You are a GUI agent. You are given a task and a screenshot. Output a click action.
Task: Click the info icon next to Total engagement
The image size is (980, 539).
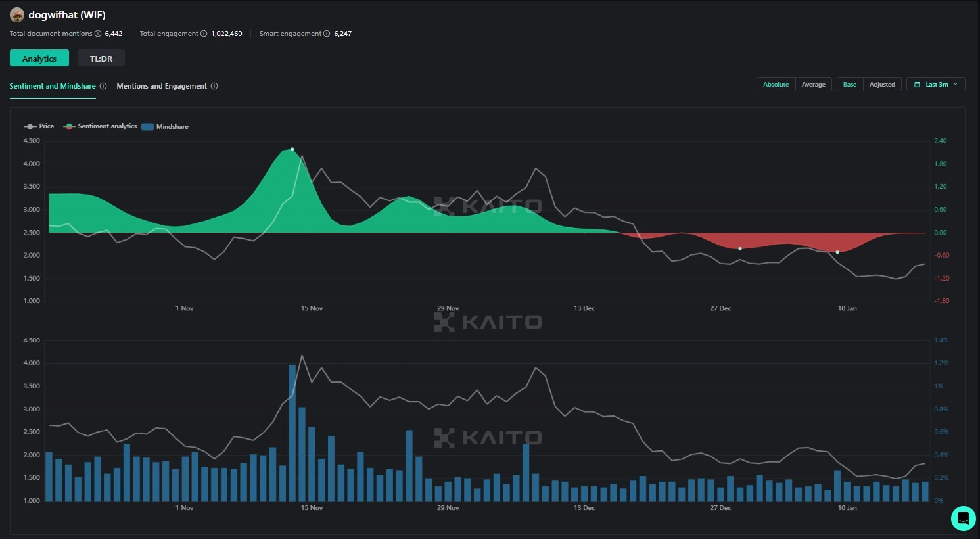click(204, 34)
